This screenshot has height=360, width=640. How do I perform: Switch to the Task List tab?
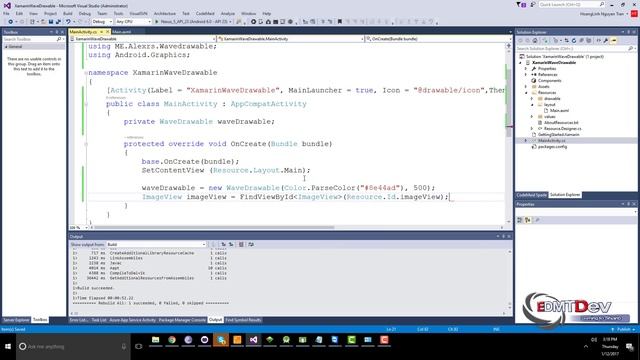(x=98, y=320)
